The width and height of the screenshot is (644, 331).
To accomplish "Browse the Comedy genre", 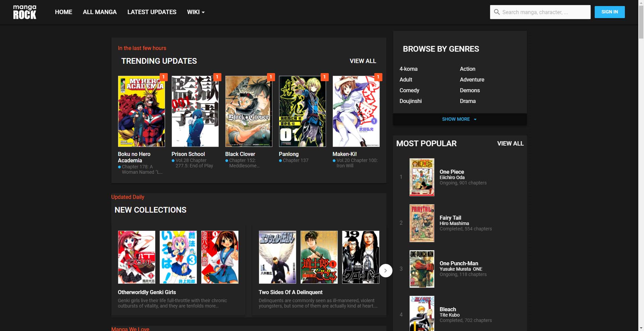I will pyautogui.click(x=409, y=90).
